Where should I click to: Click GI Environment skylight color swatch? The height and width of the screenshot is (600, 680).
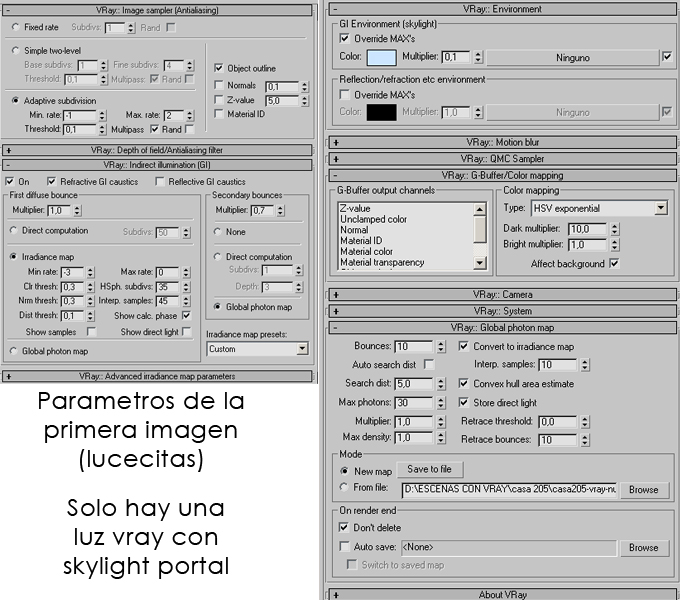(381, 57)
